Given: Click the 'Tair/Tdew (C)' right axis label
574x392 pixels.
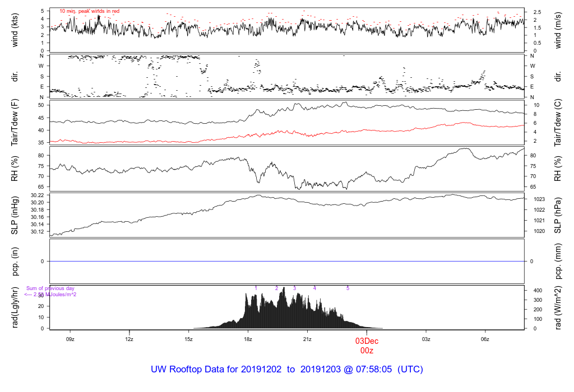Looking at the screenshot, I should point(558,123).
